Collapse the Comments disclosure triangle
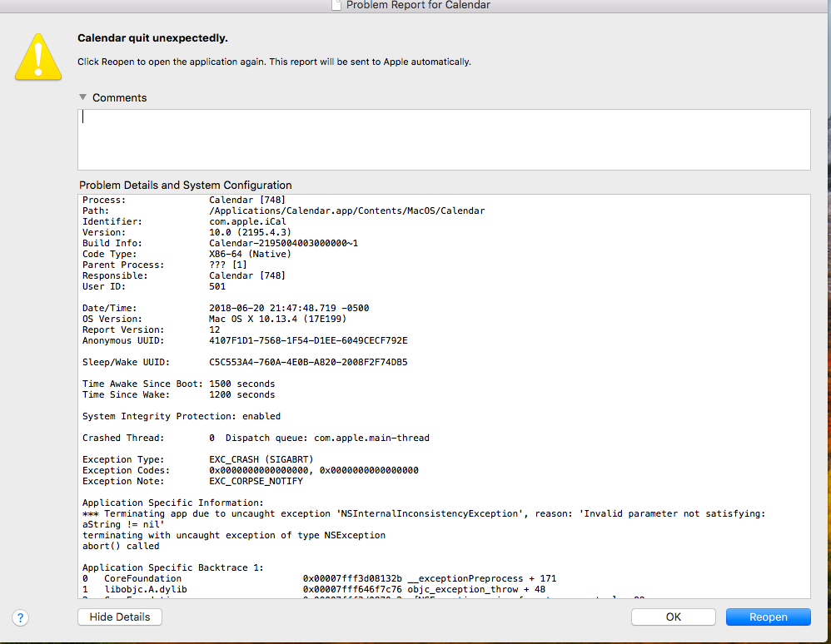Image resolution: width=831 pixels, height=644 pixels. pyautogui.click(x=82, y=97)
